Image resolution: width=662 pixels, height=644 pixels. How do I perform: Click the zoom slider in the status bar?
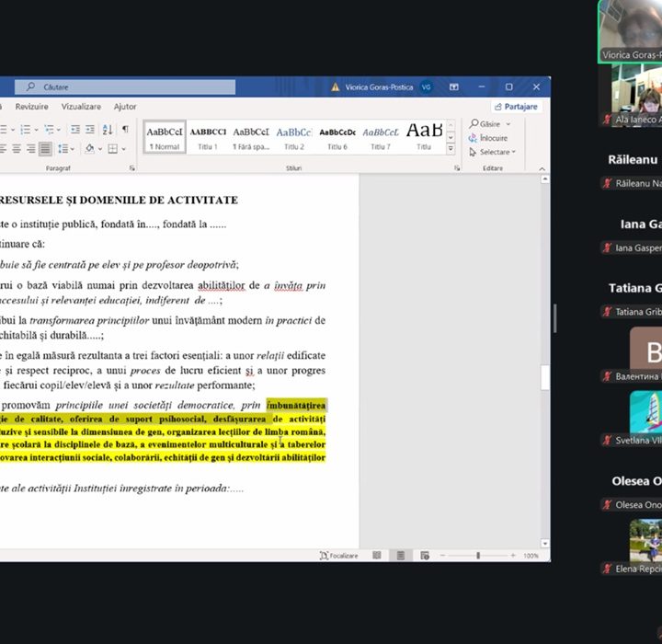coord(477,556)
